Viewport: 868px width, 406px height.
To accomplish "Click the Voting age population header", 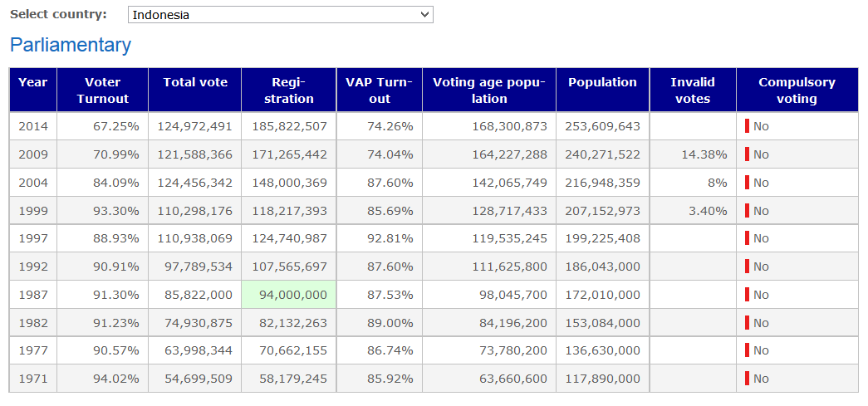I will (489, 90).
